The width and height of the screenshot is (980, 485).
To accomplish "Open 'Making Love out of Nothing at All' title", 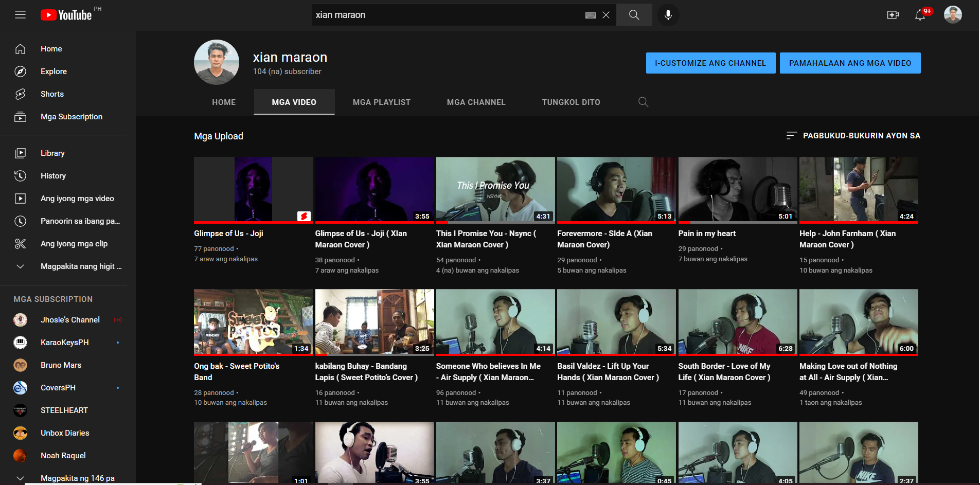I will pyautogui.click(x=848, y=372).
